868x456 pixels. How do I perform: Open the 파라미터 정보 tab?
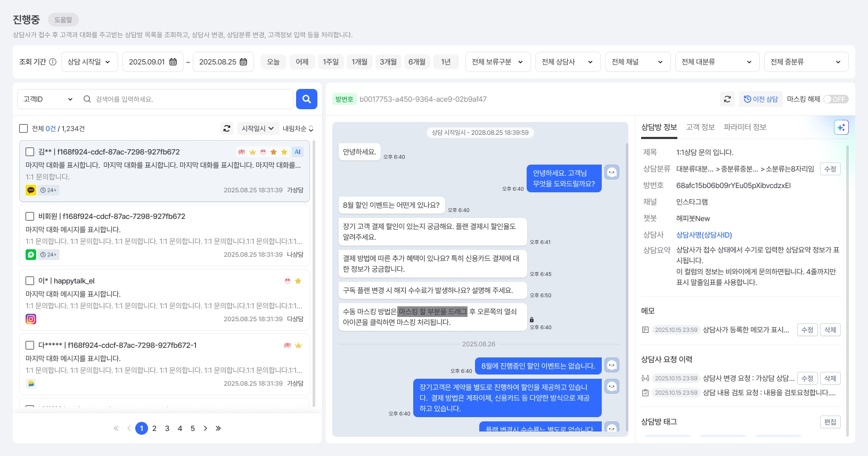pyautogui.click(x=745, y=127)
